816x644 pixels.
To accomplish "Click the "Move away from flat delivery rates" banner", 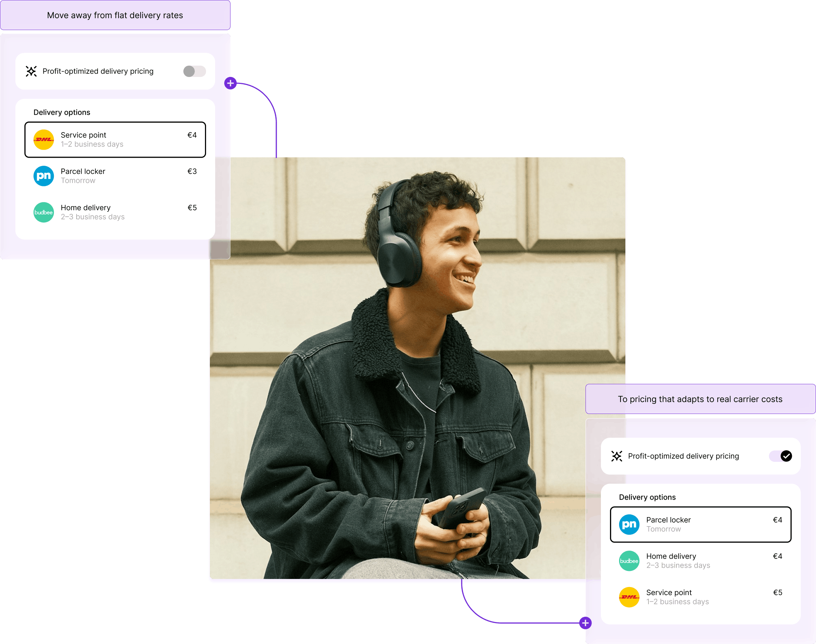I will pyautogui.click(x=115, y=15).
